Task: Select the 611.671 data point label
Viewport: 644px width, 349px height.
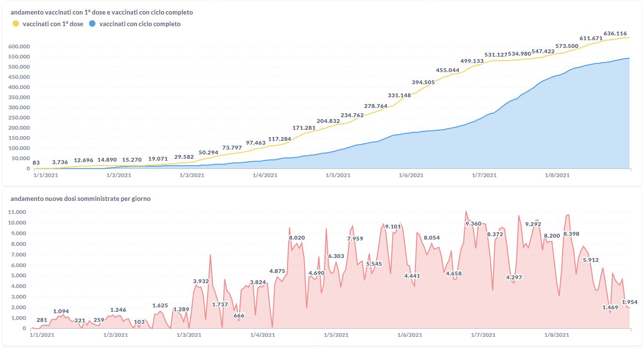Action: (x=591, y=38)
